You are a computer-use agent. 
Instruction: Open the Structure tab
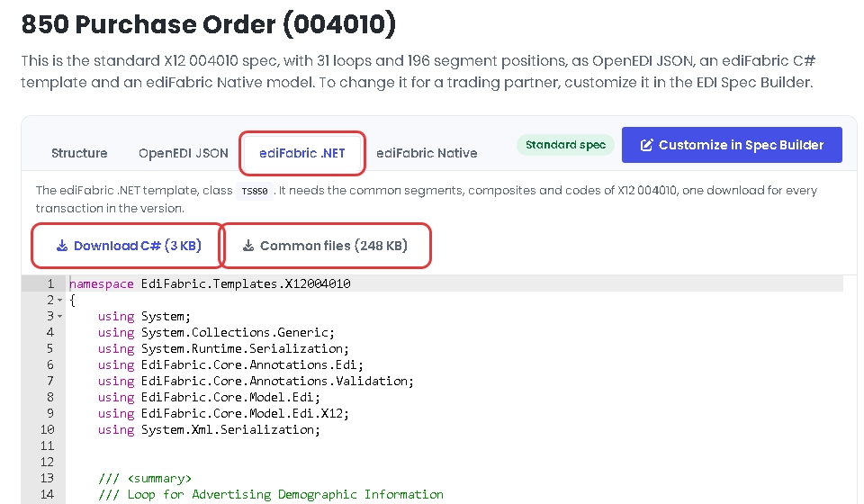[x=79, y=153]
